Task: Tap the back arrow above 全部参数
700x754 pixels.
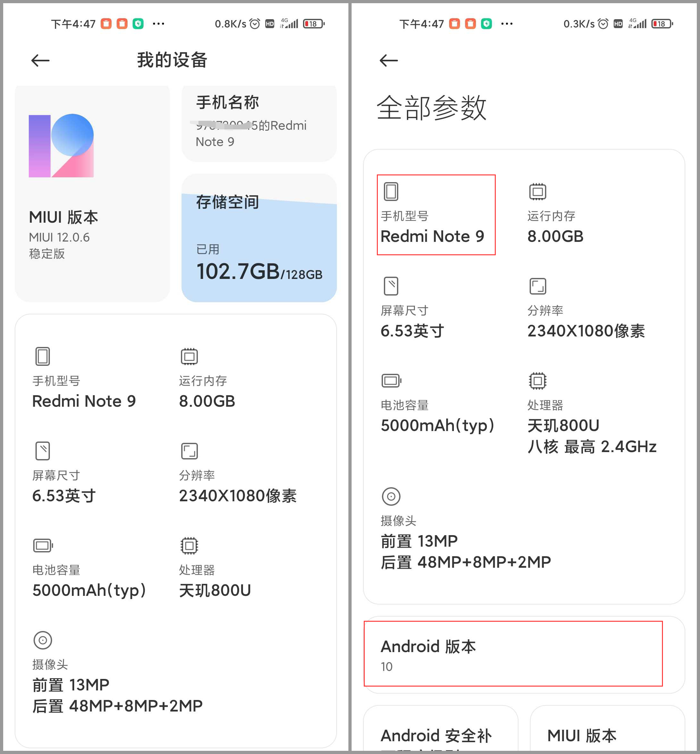Action: [x=389, y=60]
